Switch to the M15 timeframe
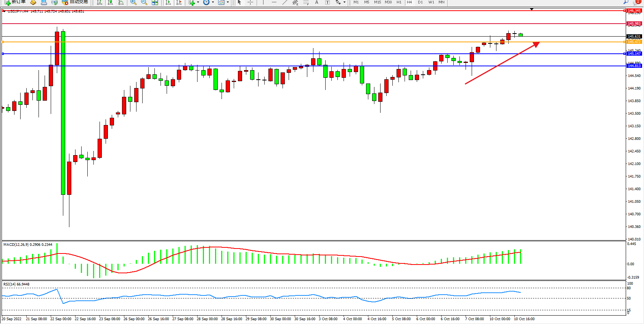 pos(377,2)
